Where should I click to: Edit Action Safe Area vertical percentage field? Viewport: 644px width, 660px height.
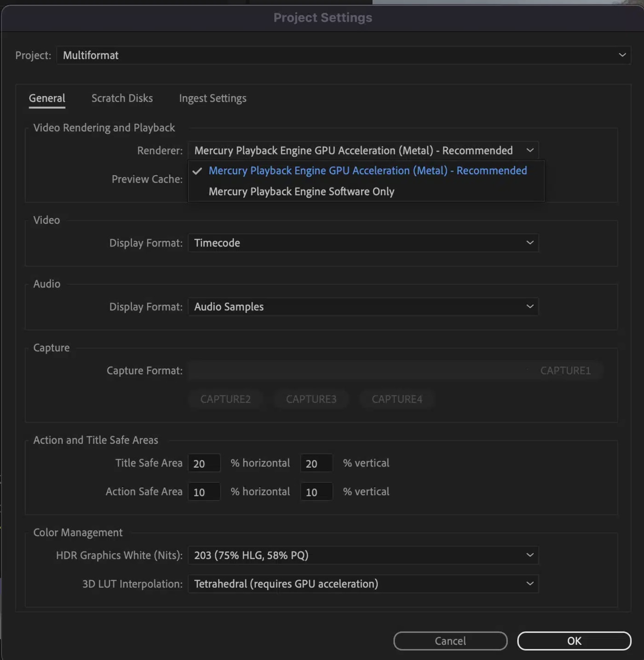[316, 492]
